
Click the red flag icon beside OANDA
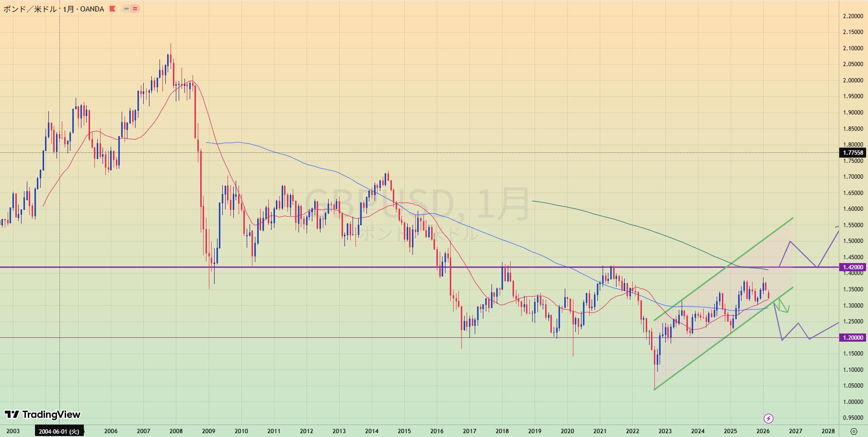[113, 9]
